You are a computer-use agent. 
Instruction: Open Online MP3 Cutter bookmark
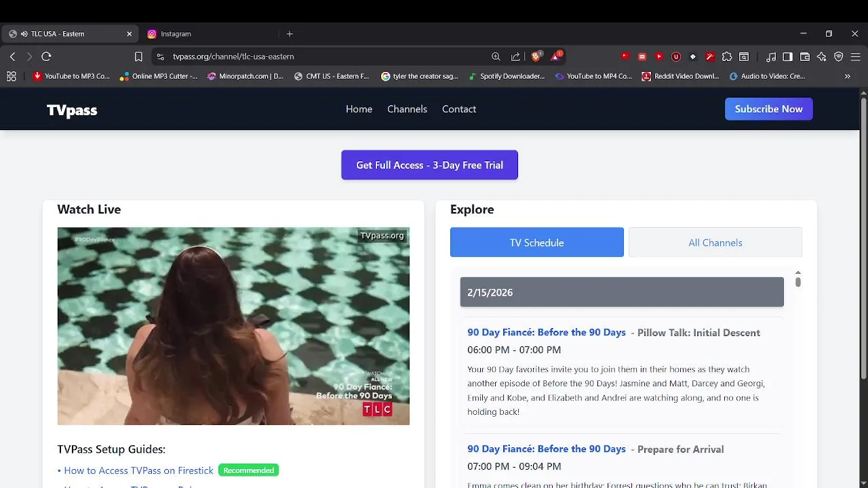tap(159, 77)
